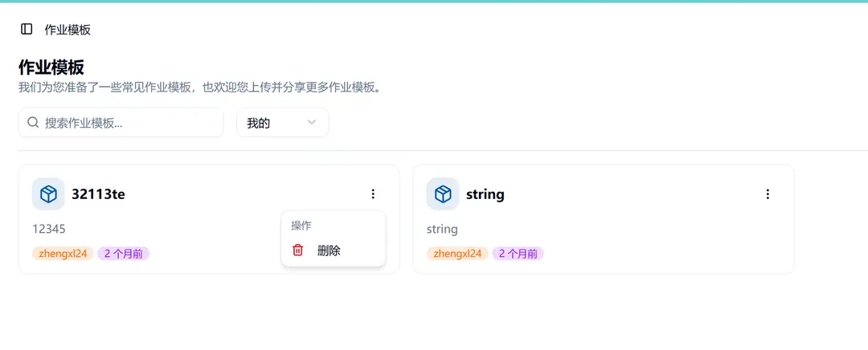Click the red trash icon

point(298,250)
